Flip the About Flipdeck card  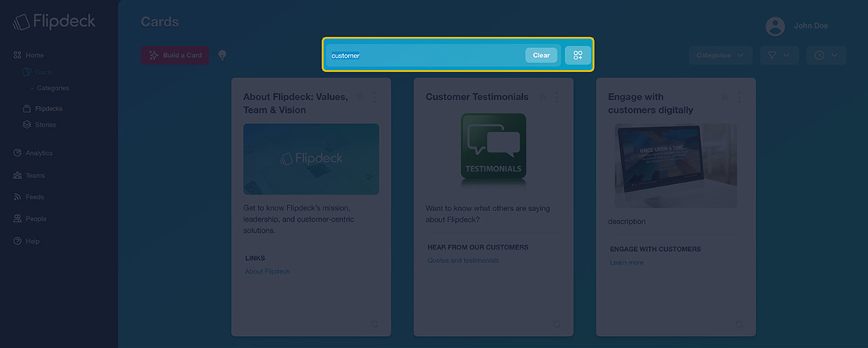click(375, 324)
